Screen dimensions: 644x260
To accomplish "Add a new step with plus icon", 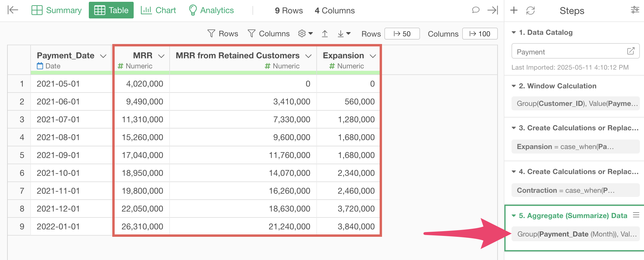I will point(514,10).
